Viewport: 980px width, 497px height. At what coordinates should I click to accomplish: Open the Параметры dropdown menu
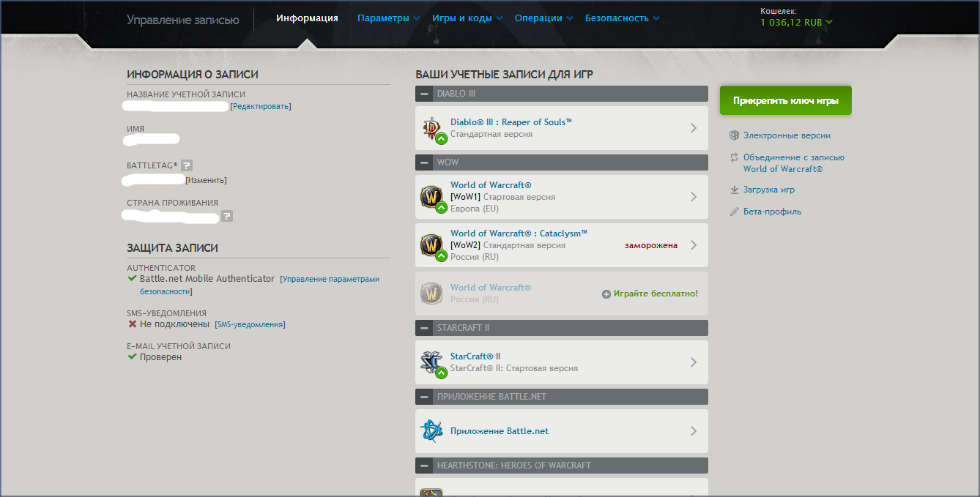click(x=388, y=18)
